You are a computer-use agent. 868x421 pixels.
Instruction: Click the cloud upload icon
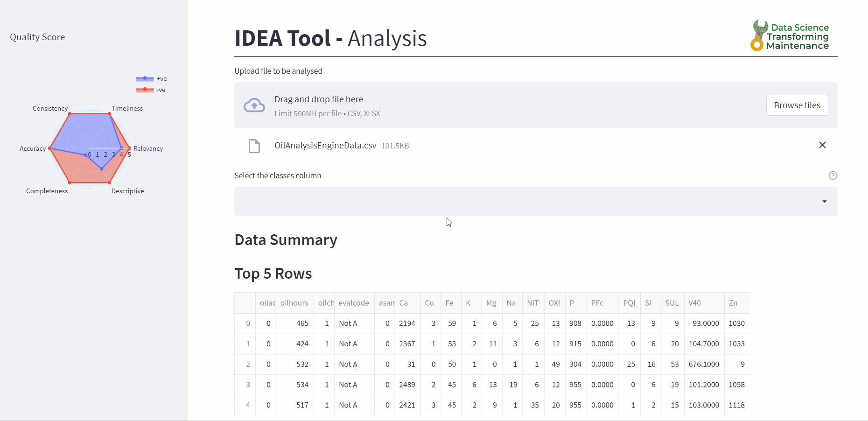pyautogui.click(x=254, y=105)
